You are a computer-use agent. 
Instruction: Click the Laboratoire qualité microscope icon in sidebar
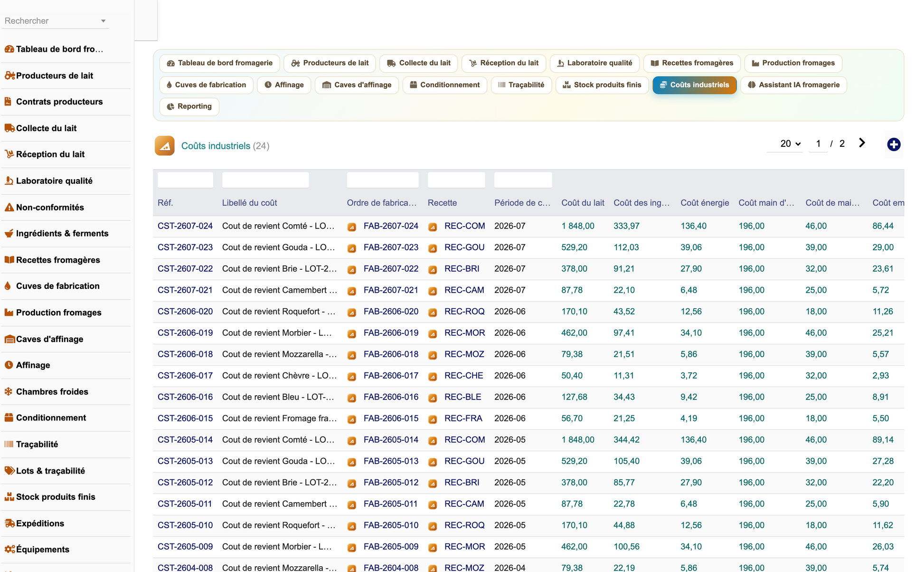point(9,181)
